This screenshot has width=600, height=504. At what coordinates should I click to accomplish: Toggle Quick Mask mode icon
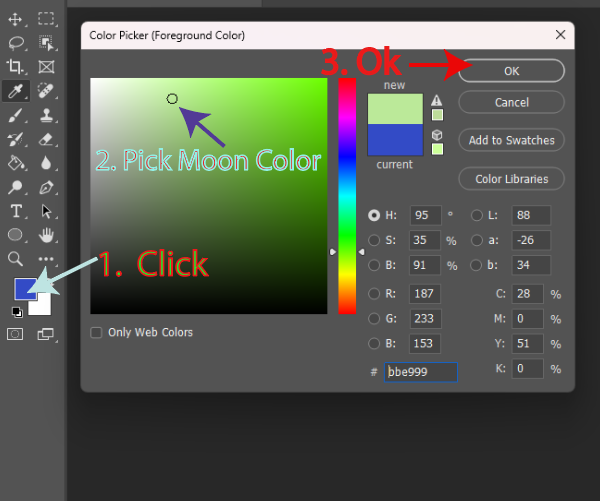[x=15, y=334]
